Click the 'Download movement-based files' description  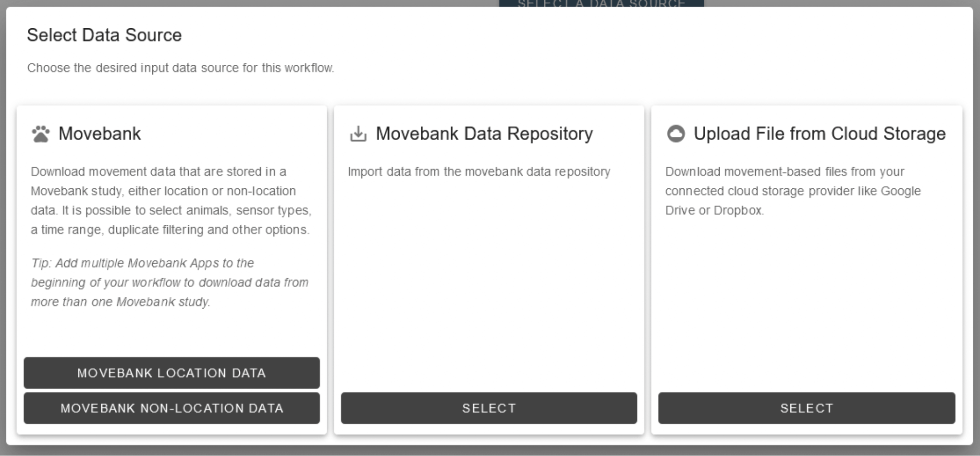click(793, 191)
